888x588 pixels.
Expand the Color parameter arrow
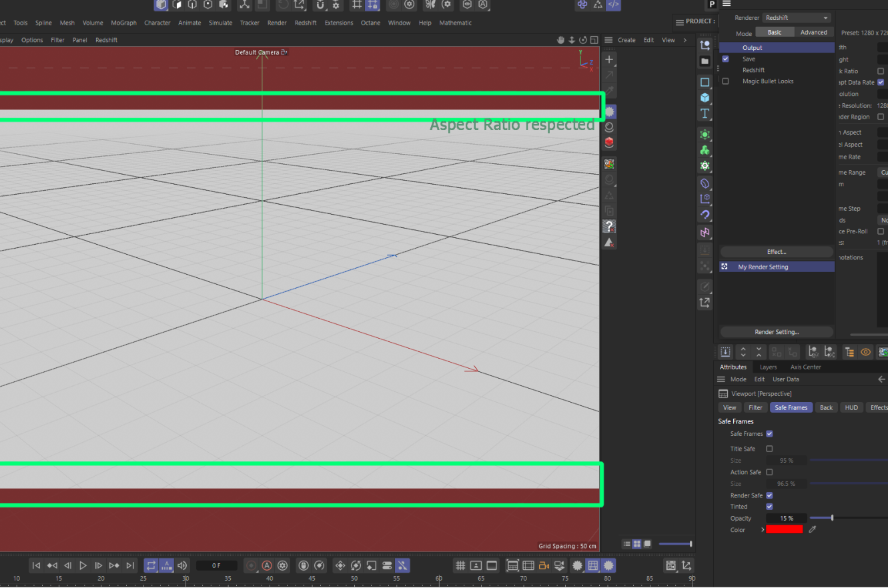pyautogui.click(x=763, y=529)
